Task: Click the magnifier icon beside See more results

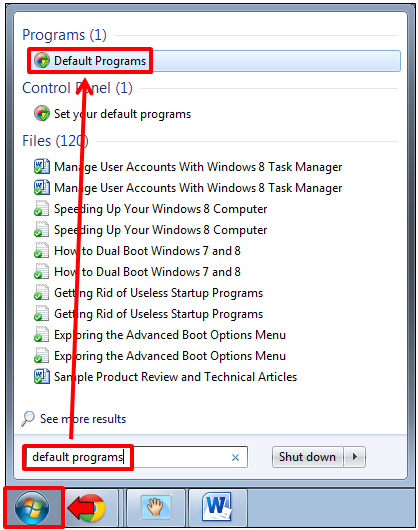Action: (x=28, y=418)
